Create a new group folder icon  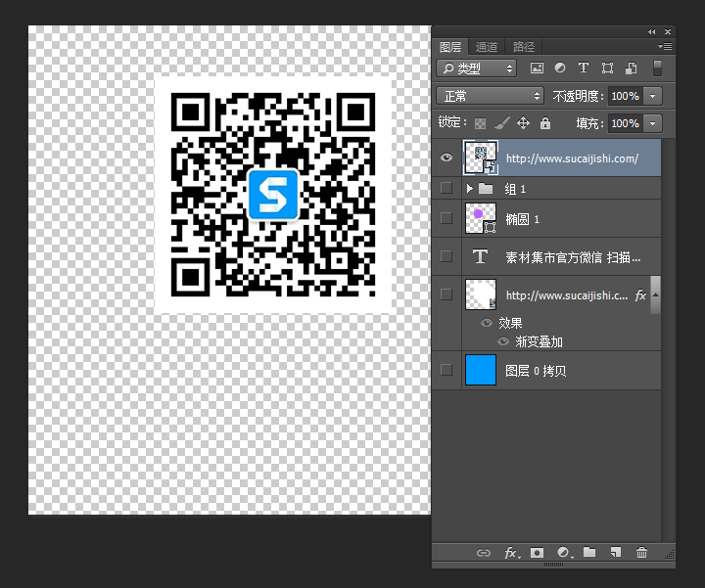tap(589, 552)
